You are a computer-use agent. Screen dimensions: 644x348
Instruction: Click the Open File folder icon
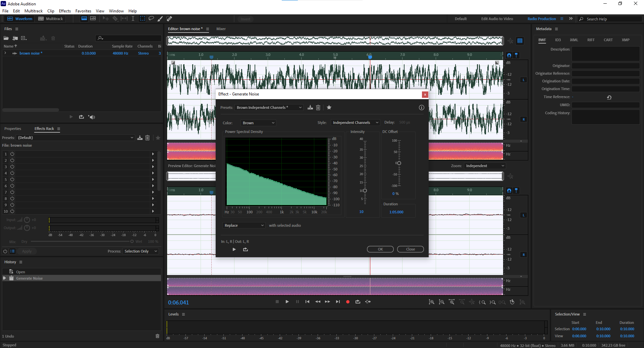tap(6, 38)
